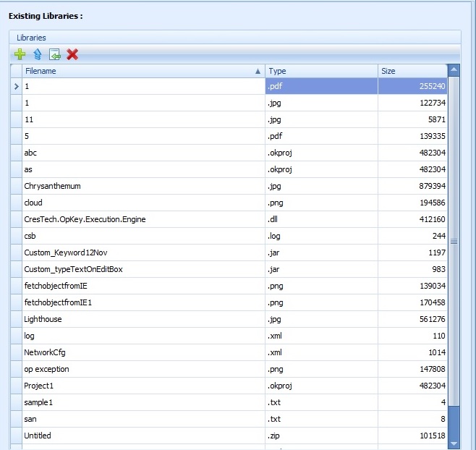Select the 'as' filename cell
This screenshot has width=476, height=450.
[x=143, y=169]
